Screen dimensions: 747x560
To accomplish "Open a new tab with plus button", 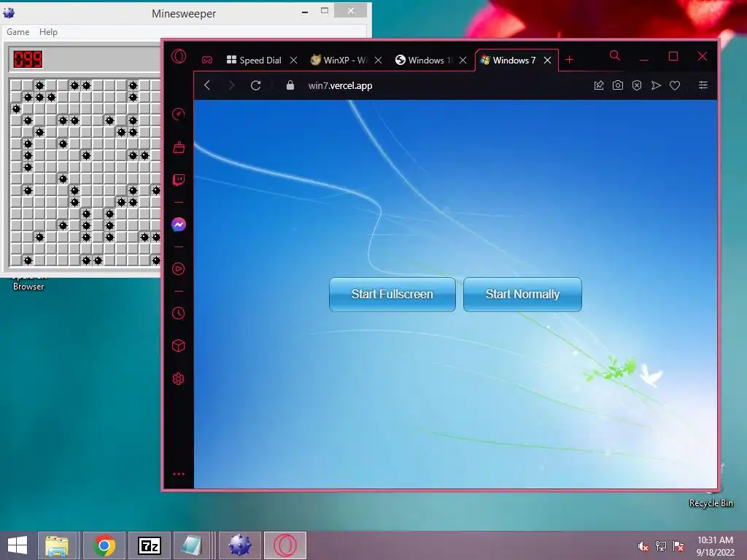I will (569, 60).
